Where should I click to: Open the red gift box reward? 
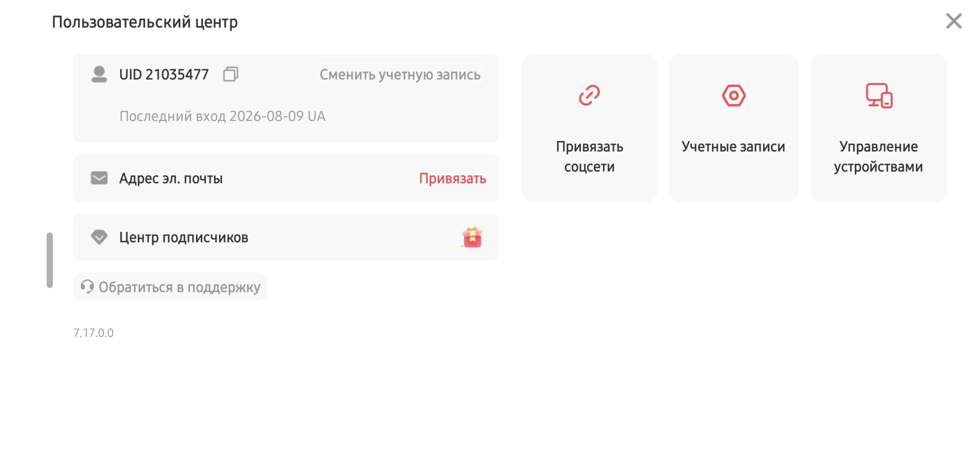pos(472,238)
